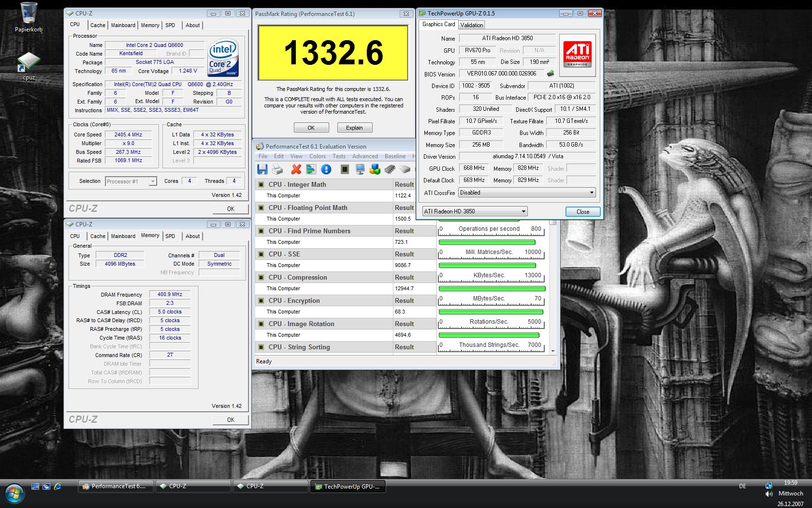Screen dimensions: 812x508
Task: Click the bar chart icon in PerformanceTest toolbar
Action: (311, 169)
